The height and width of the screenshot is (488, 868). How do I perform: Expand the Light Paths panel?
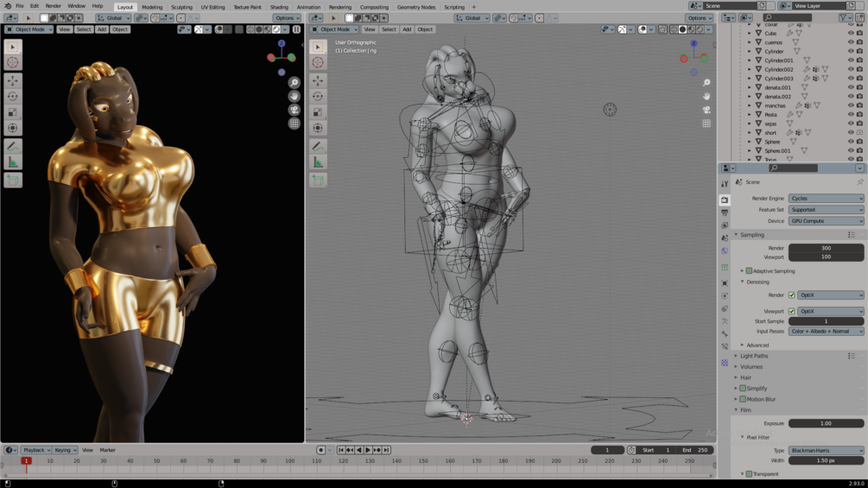(x=753, y=357)
